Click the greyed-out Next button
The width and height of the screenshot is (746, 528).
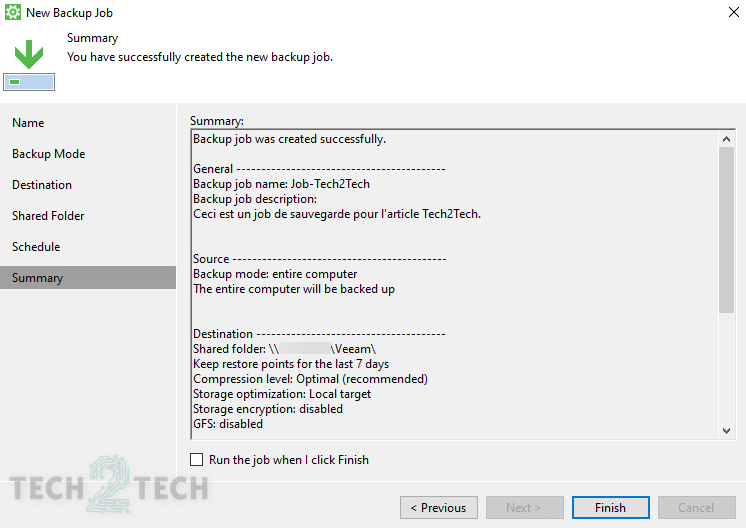pos(524,507)
